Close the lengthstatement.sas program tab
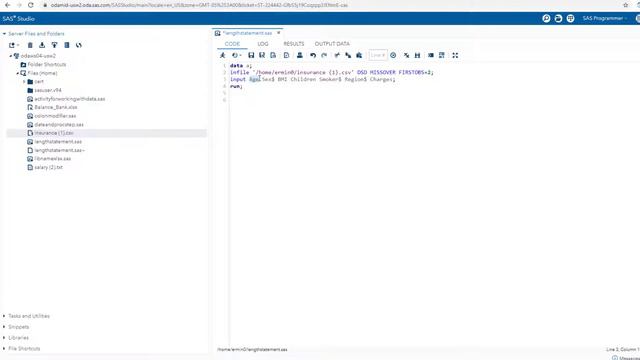The width and height of the screenshot is (640, 360). click(279, 33)
